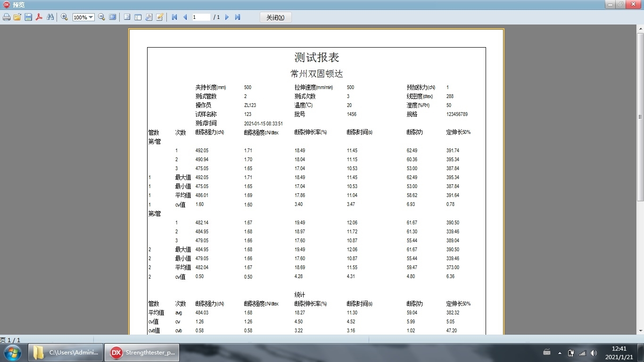Click the value 391.74 in the report

coord(453,150)
